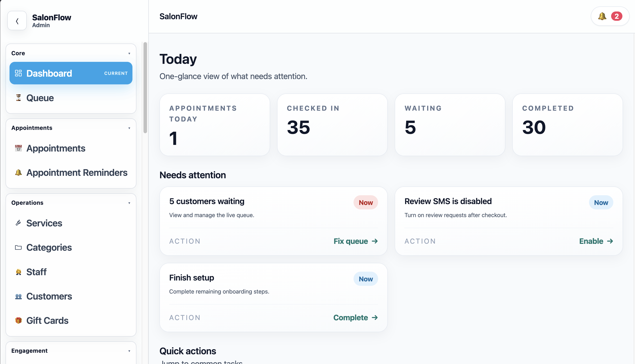The width and height of the screenshot is (635, 364).
Task: Click the Queue hourglass icon
Action: [x=18, y=98]
